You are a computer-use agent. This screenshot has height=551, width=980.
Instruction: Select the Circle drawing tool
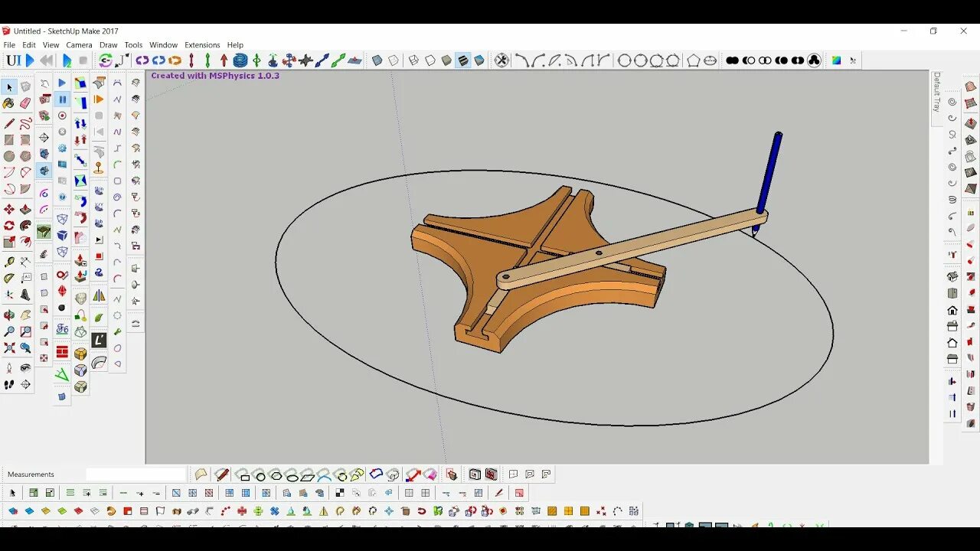point(9,156)
